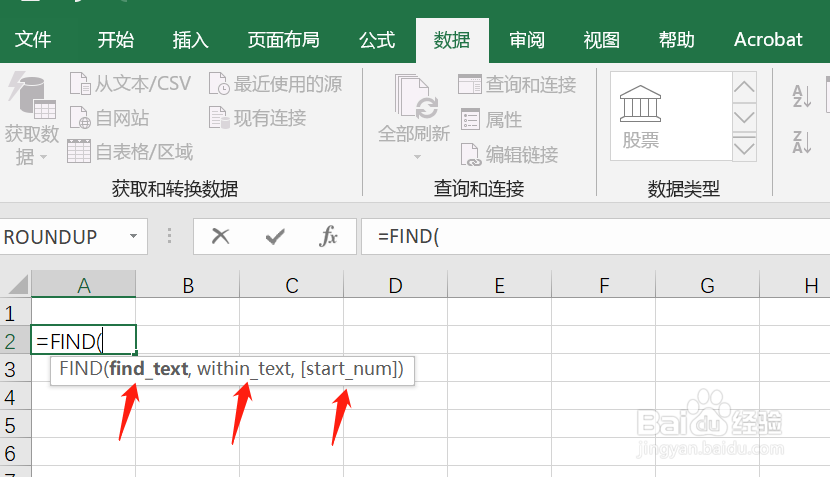This screenshot has height=477, width=830.
Task: Select column D header
Action: [395, 285]
